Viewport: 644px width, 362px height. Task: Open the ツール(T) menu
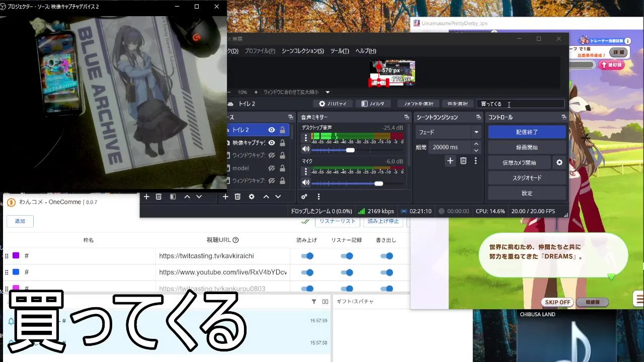click(340, 51)
